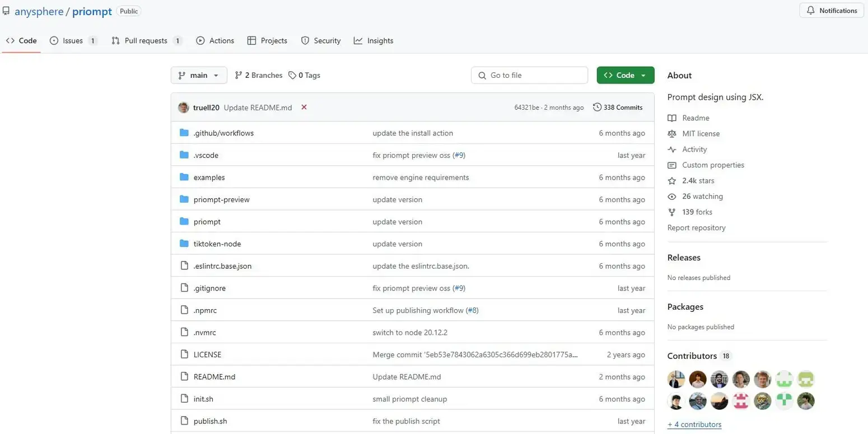Open the Issues tab
Image resolution: width=868 pixels, height=434 pixels.
click(x=73, y=41)
